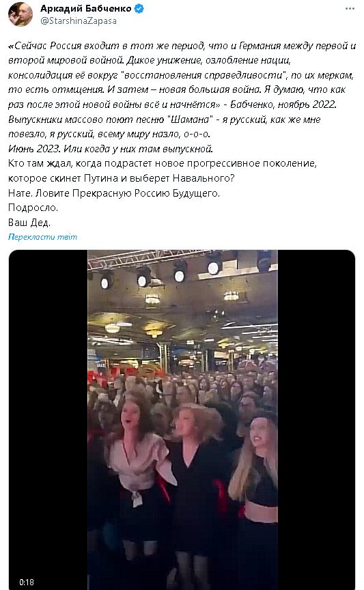This screenshot has width=364, height=590.
Task: Open Аркадий Бабченко's profile avatar
Action: pyautogui.click(x=20, y=14)
